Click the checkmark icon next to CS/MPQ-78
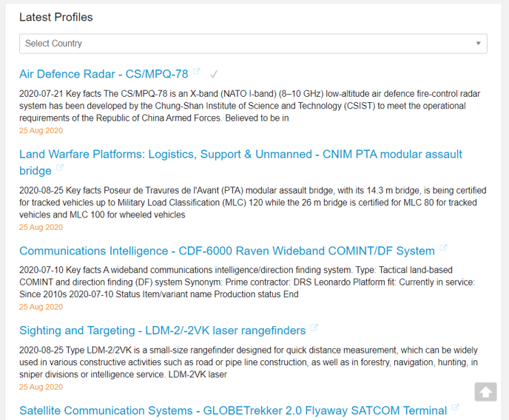Viewport: 509px width, 420px height. click(214, 74)
